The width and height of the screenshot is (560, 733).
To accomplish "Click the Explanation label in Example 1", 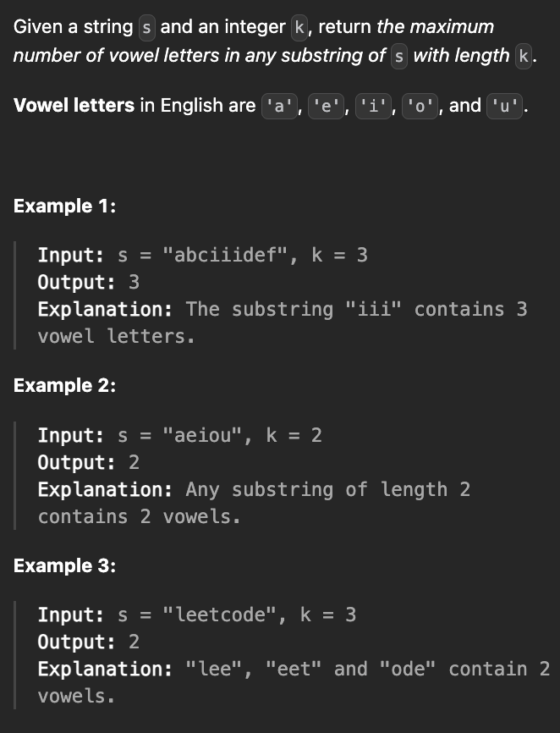I will pyautogui.click(x=105, y=309).
